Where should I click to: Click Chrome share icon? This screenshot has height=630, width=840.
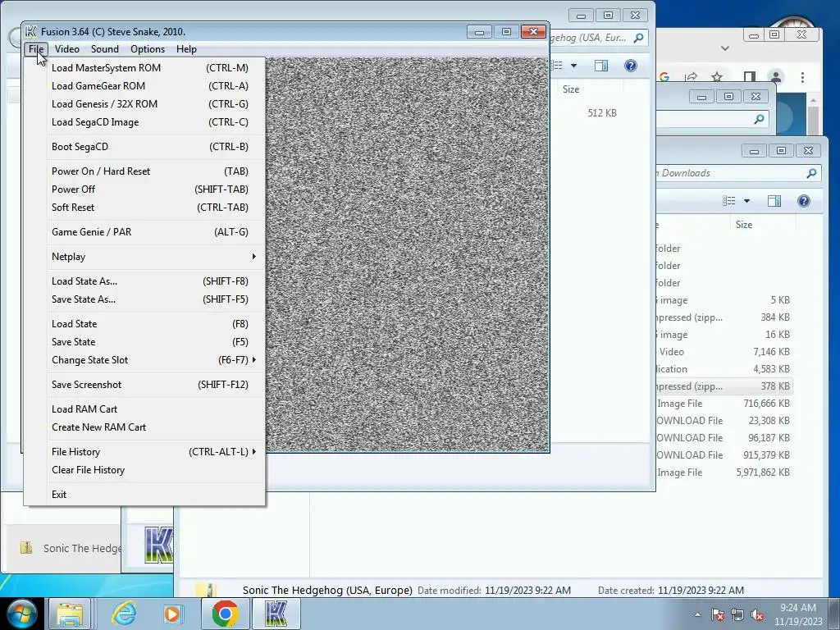tap(691, 77)
